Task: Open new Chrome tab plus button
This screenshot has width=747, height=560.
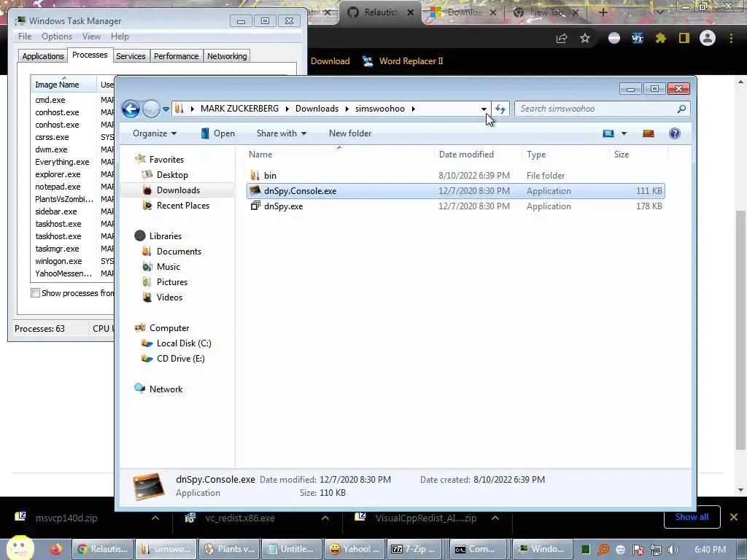Action: pos(603,12)
